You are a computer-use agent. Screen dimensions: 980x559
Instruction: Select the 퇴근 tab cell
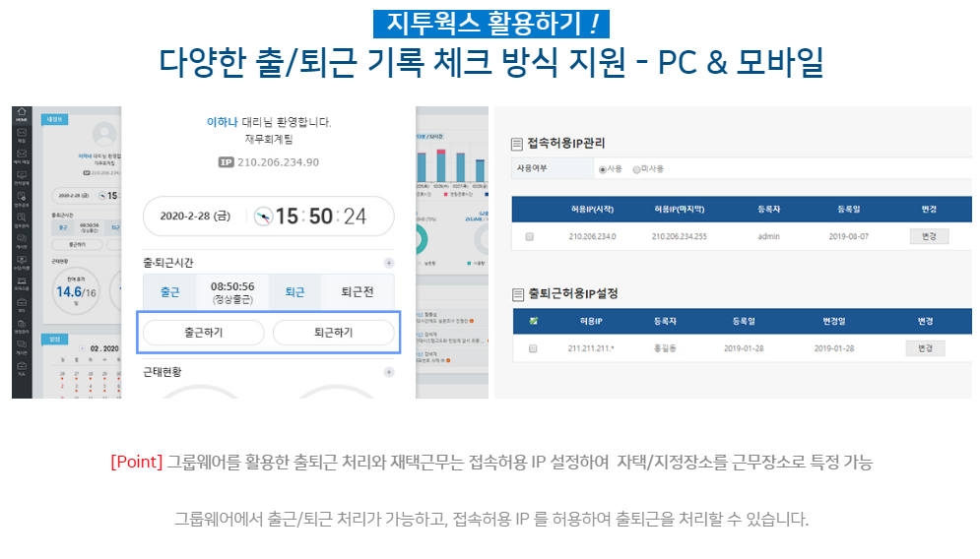tap(294, 291)
